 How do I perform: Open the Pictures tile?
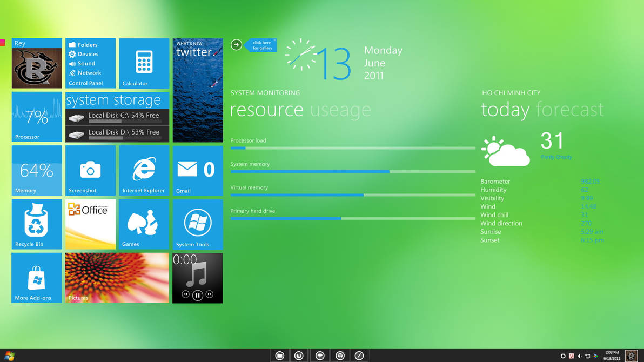pyautogui.click(x=117, y=278)
